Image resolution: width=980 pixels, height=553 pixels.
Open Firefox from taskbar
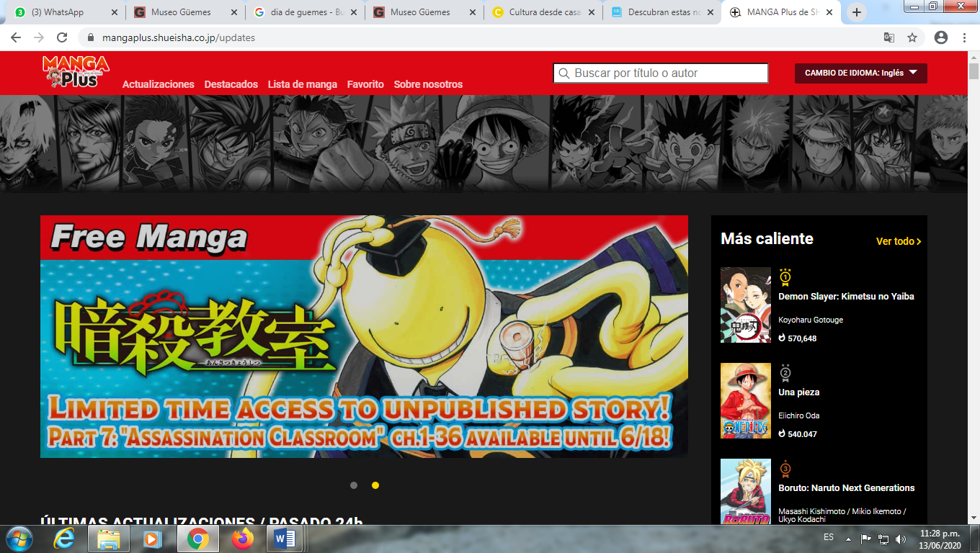242,539
